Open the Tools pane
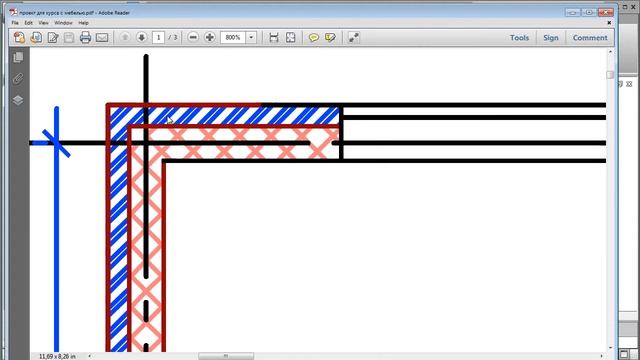The height and width of the screenshot is (360, 640). (519, 38)
